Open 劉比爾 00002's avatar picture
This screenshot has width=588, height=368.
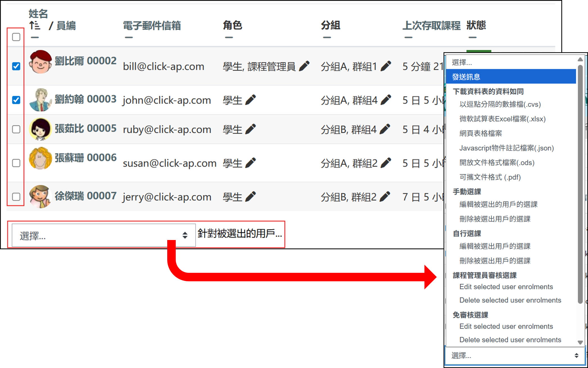40,62
